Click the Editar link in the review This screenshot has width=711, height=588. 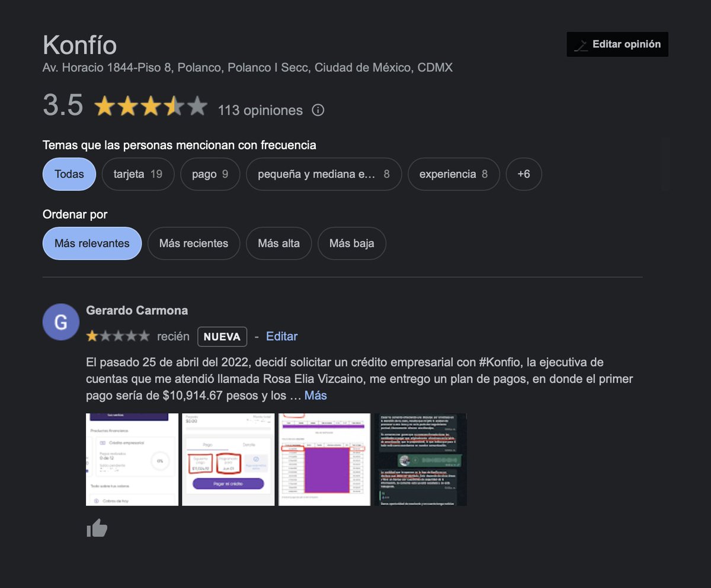(x=281, y=336)
